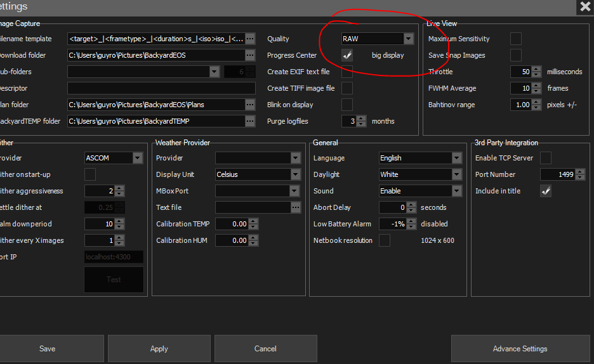Enable Create EXIF text file checkbox
The image size is (594, 364).
(347, 72)
